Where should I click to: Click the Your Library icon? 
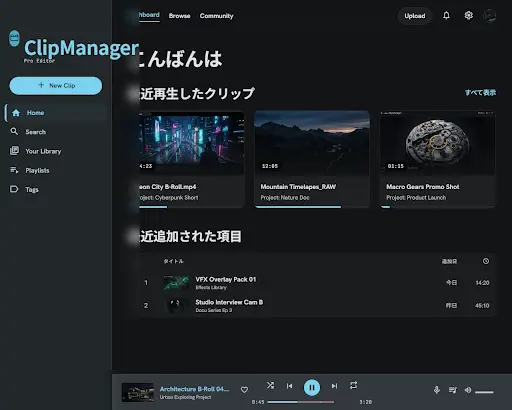click(x=14, y=151)
